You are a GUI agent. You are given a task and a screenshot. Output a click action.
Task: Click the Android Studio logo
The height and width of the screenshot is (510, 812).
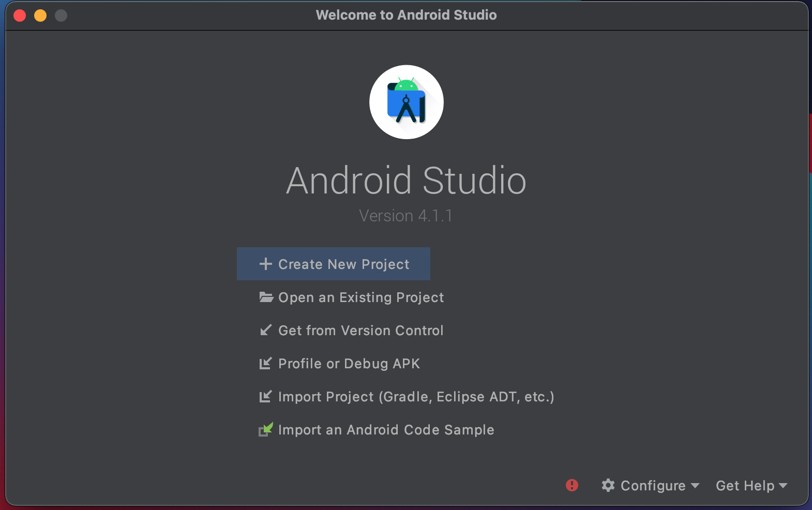(x=406, y=102)
